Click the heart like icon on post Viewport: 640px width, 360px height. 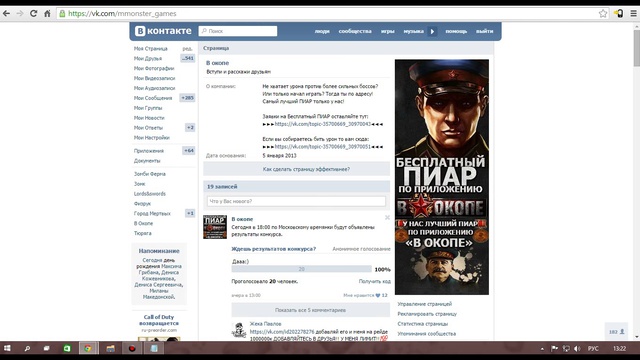[x=378, y=295]
